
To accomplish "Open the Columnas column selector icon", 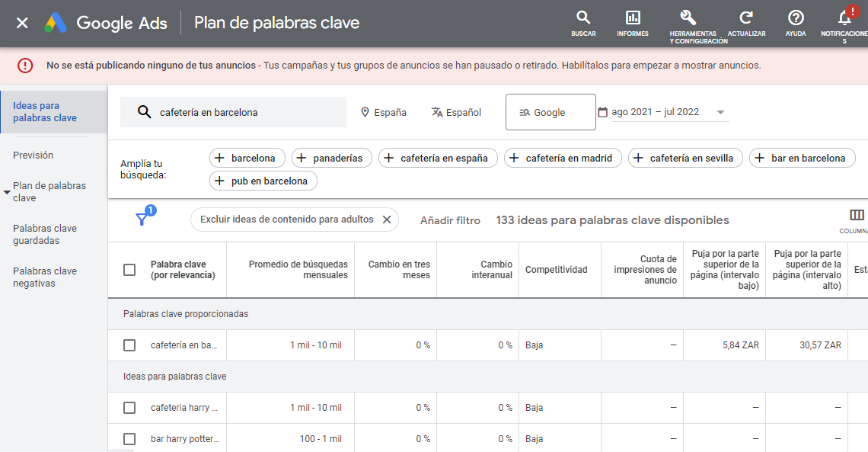I will click(857, 216).
